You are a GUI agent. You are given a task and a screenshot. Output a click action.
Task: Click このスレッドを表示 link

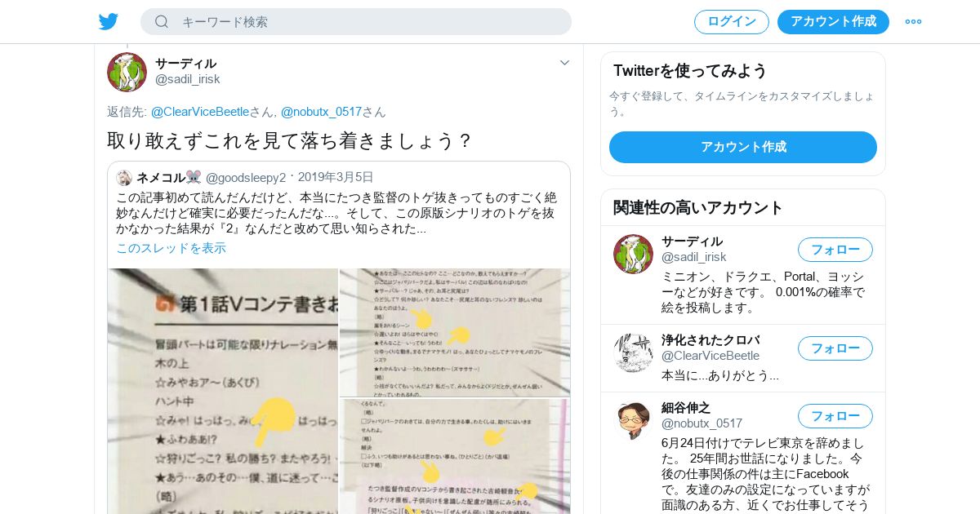click(171, 248)
